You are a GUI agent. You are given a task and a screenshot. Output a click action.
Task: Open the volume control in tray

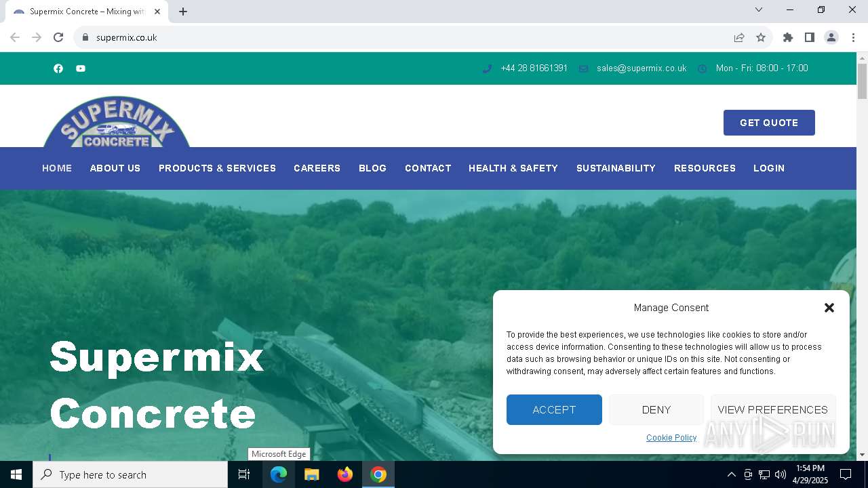click(781, 474)
